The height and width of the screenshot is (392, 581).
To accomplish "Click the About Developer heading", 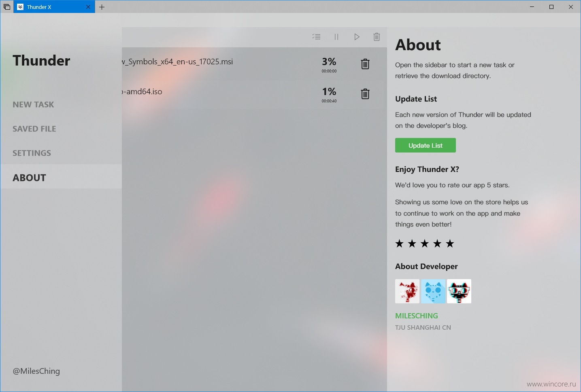I will tap(427, 267).
